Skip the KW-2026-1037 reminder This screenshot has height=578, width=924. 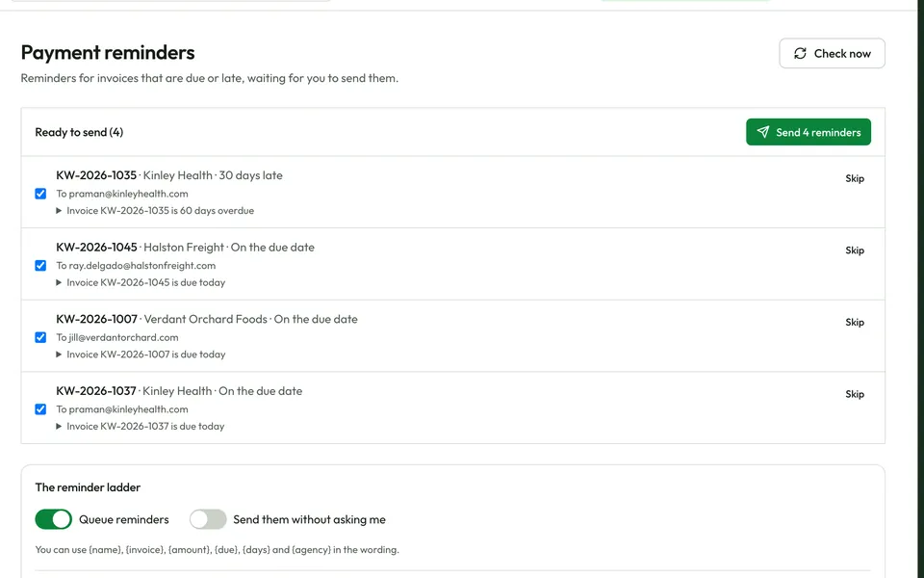(x=855, y=395)
